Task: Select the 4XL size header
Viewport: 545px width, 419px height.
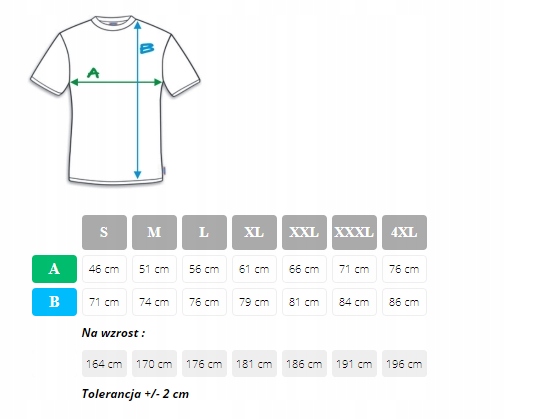Action: [x=404, y=232]
